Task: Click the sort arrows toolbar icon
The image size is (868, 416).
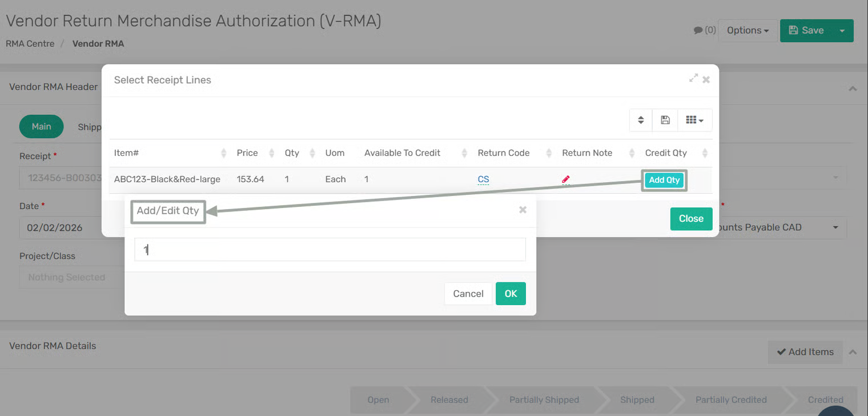Action: 641,120
